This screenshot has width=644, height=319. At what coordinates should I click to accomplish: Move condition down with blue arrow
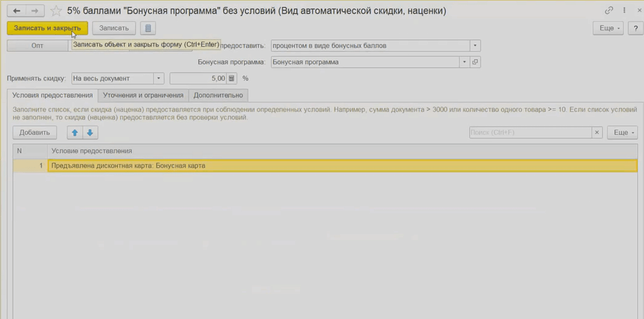pos(90,132)
